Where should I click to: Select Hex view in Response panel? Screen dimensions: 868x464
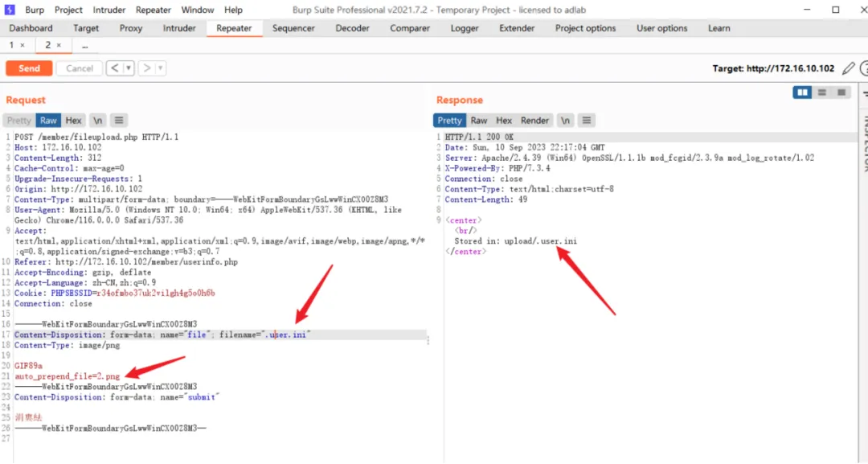[504, 120]
